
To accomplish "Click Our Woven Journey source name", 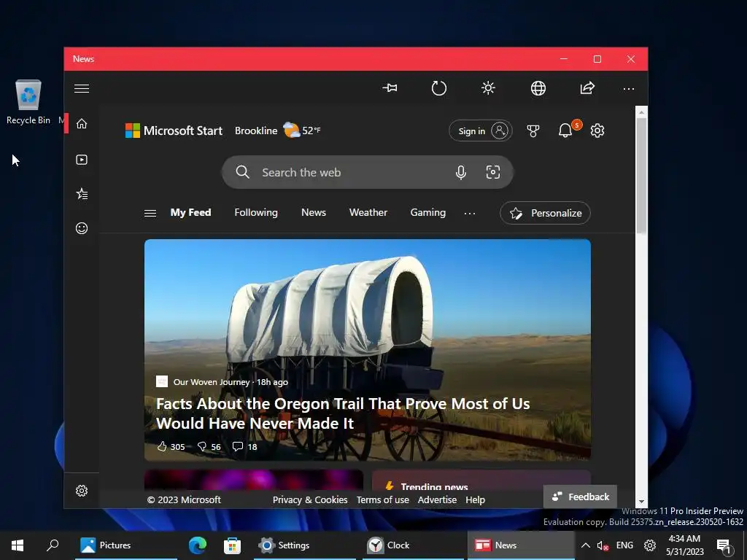I will (x=212, y=382).
